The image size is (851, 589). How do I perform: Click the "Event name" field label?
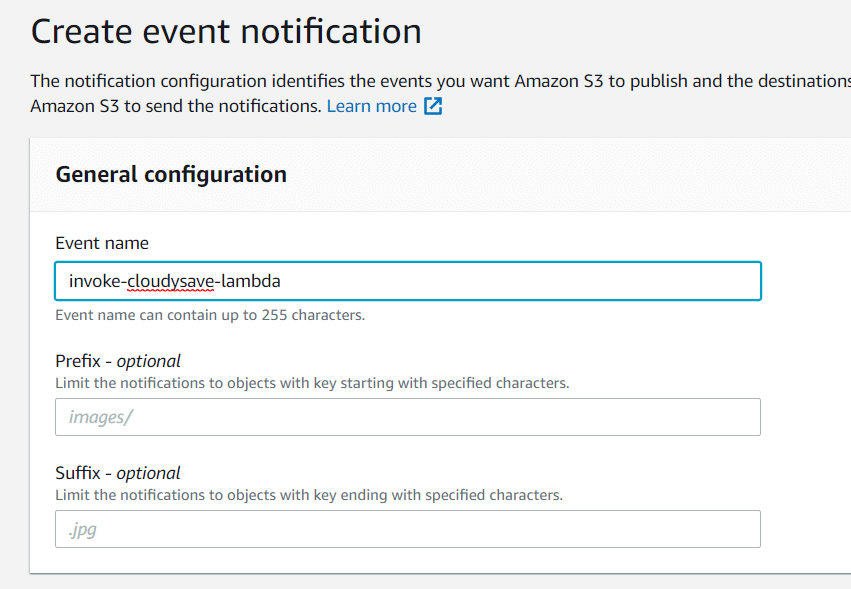coord(102,243)
